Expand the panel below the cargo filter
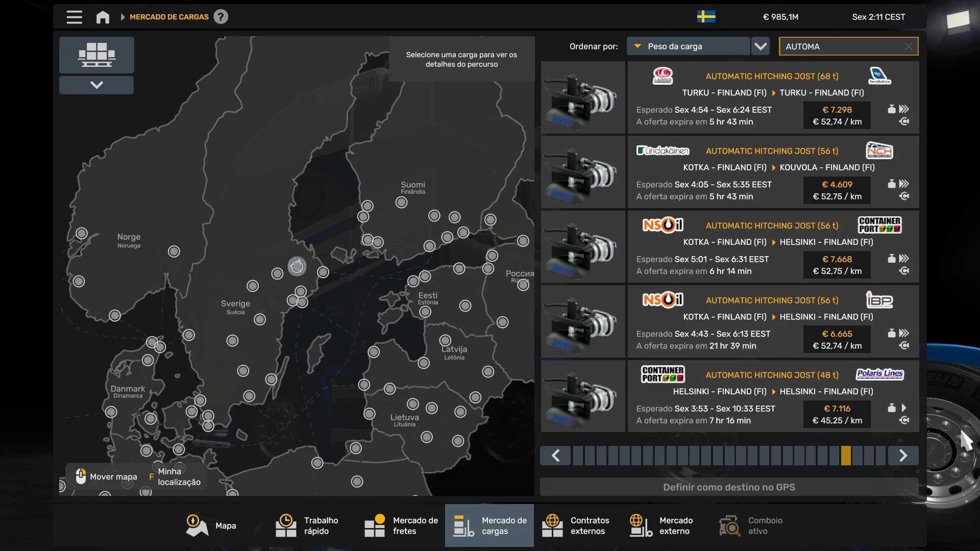Screen dimensions: 980x551 tap(96, 85)
